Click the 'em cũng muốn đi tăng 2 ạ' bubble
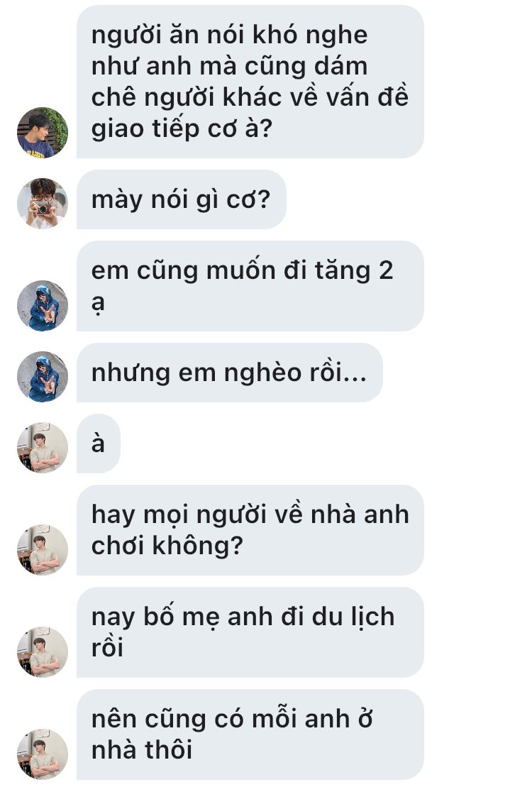The height and width of the screenshot is (787, 532). (x=250, y=286)
